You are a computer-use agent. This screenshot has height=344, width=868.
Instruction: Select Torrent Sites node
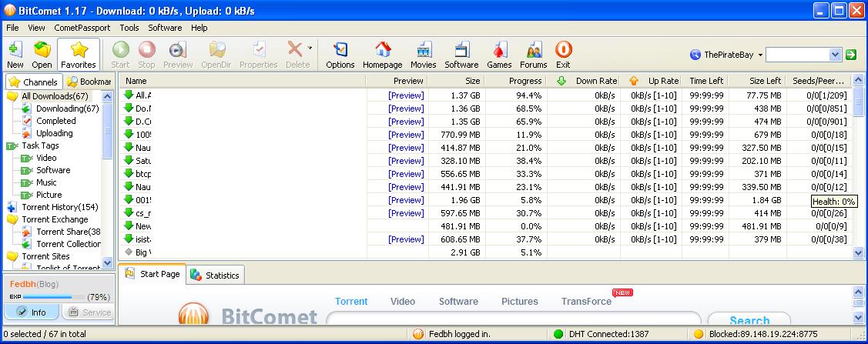tap(45, 256)
